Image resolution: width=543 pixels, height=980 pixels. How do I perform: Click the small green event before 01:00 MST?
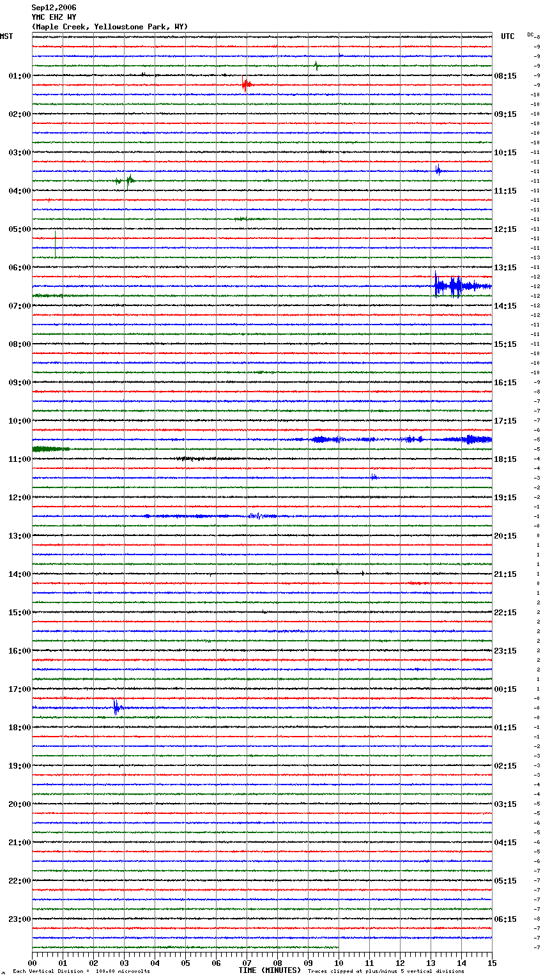(x=316, y=65)
